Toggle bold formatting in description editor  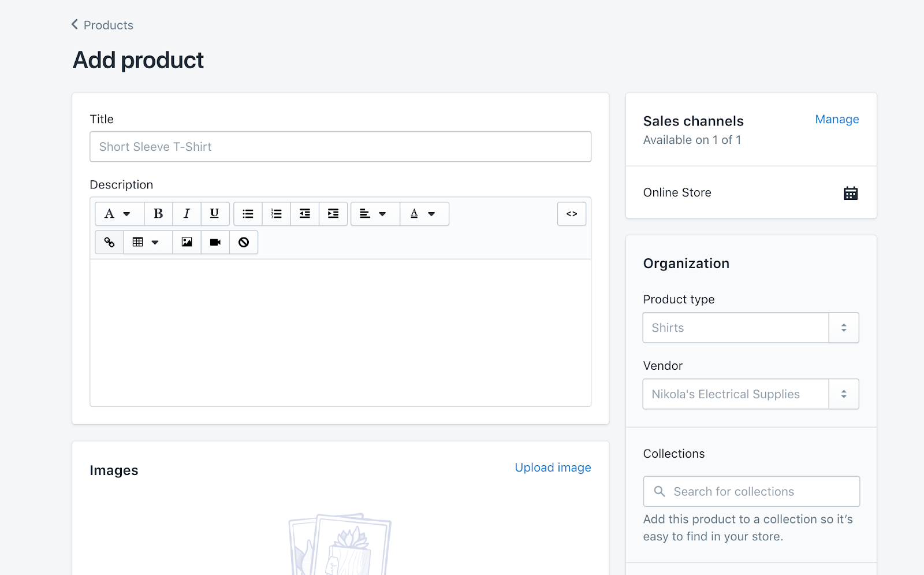(158, 214)
